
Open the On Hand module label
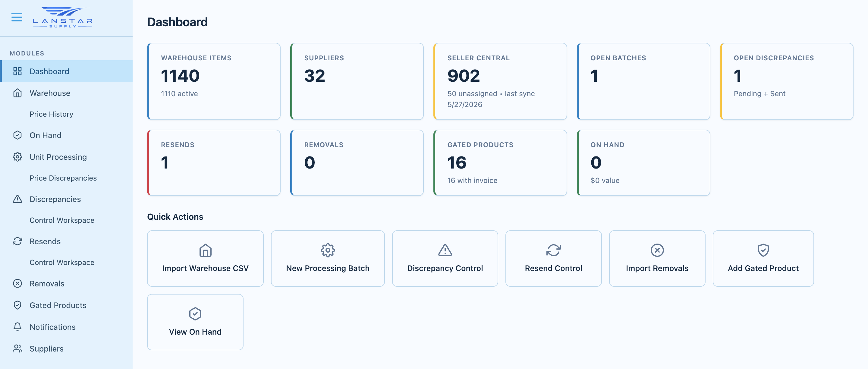(46, 135)
